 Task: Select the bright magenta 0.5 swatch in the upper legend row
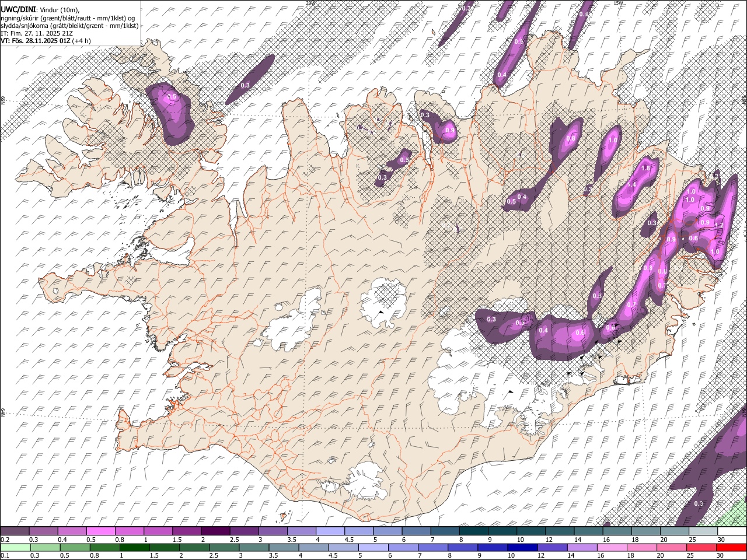101,531
